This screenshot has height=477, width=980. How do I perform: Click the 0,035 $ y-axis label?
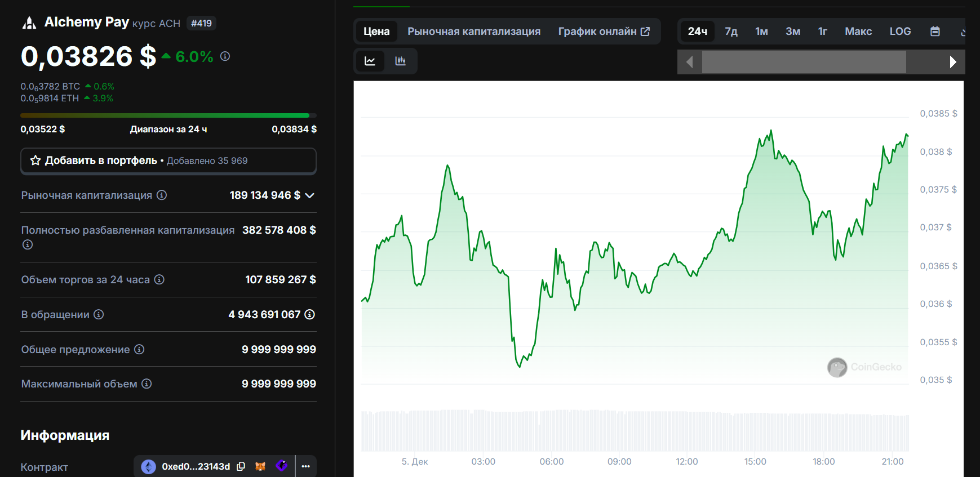click(x=936, y=380)
